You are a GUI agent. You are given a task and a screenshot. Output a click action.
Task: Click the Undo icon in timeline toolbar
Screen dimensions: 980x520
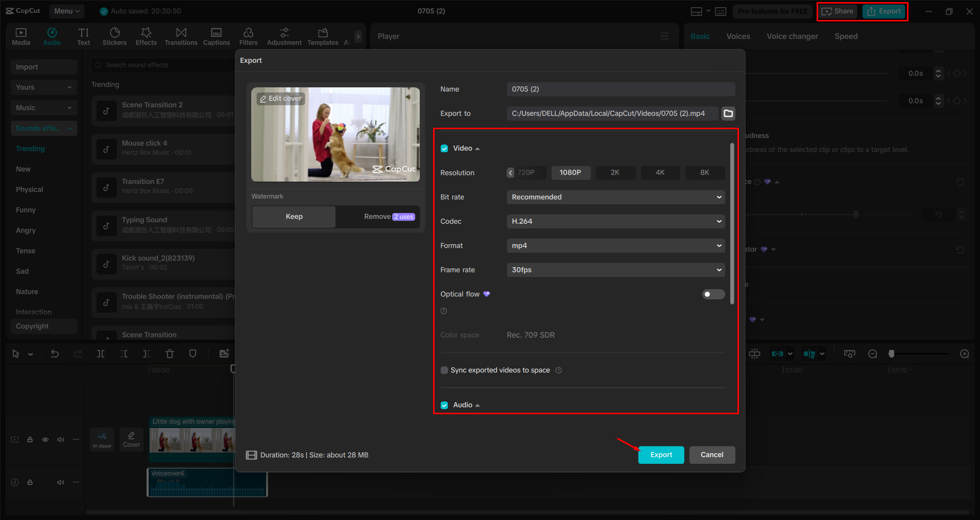click(55, 353)
